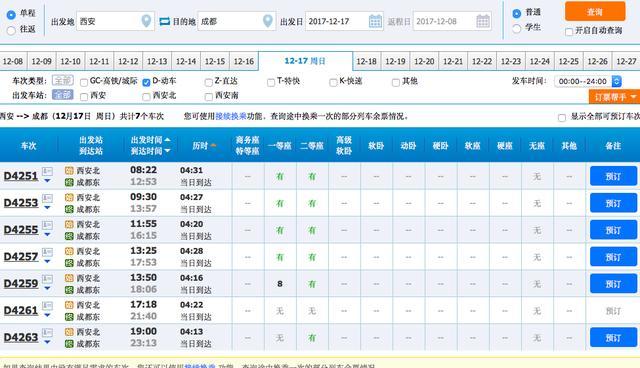Switch to the 12-12 date tab
640x368 pixels.
[x=128, y=61]
